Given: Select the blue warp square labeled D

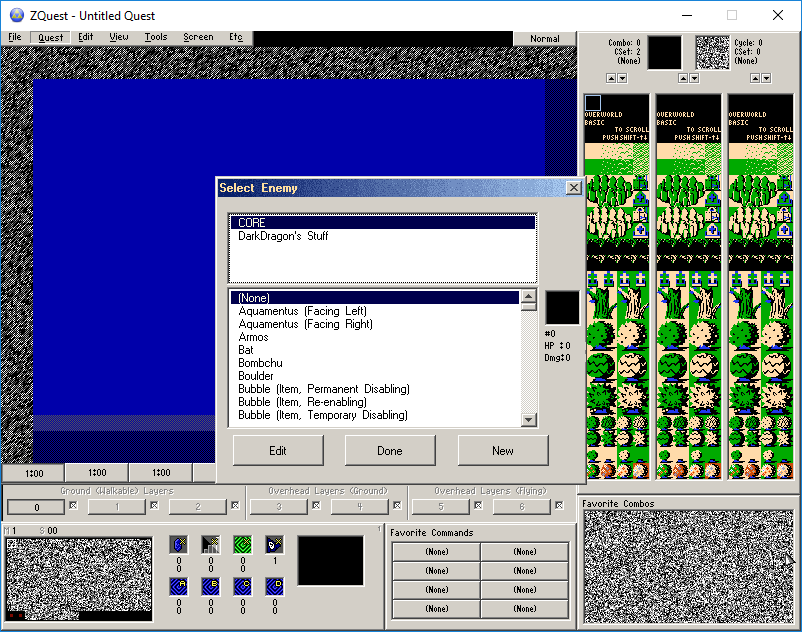Looking at the screenshot, I should (275, 586).
